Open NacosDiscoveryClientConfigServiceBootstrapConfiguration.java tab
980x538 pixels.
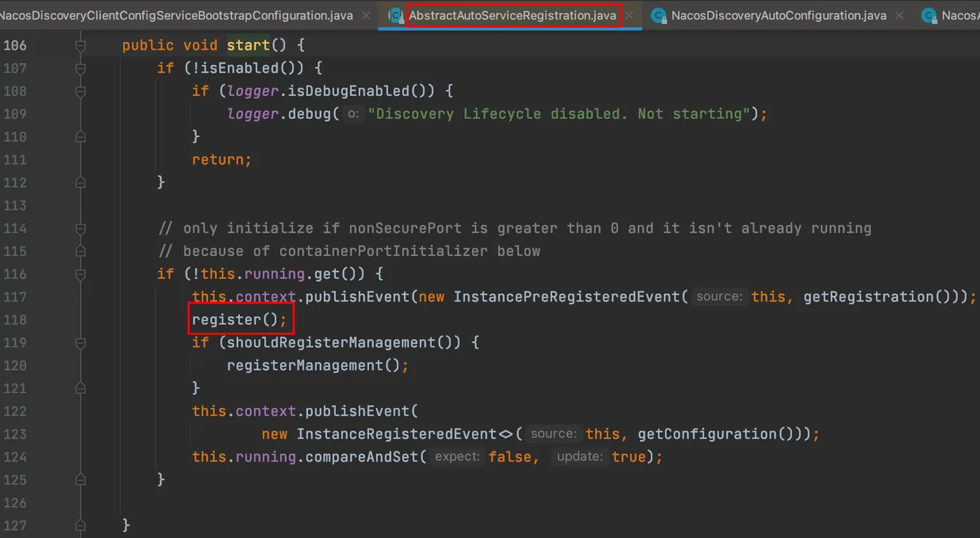pos(176,15)
